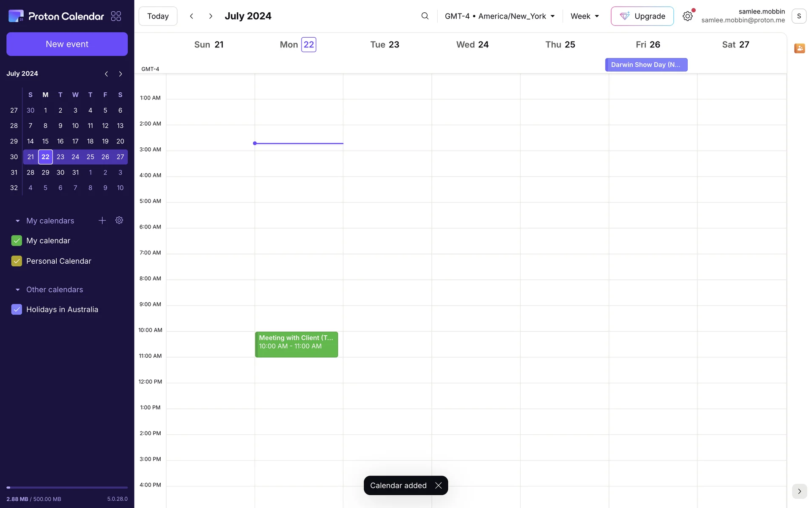
Task: Go to previous week arrow
Action: [192, 16]
